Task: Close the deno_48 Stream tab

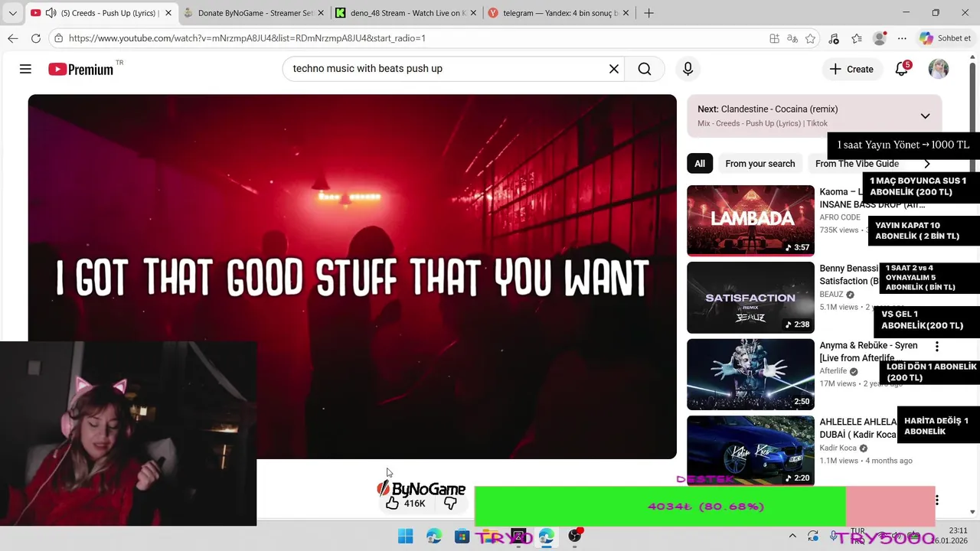Action: (x=474, y=13)
